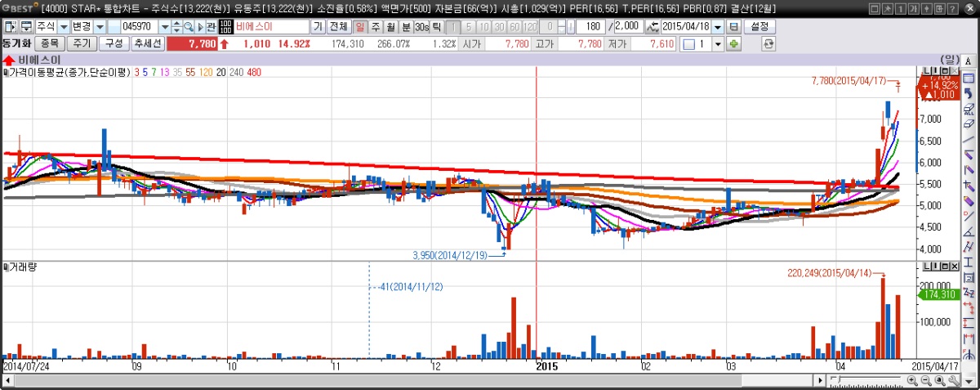Open the 변경 dropdown arrow
This screenshot has width=980, height=390.
click(x=99, y=27)
